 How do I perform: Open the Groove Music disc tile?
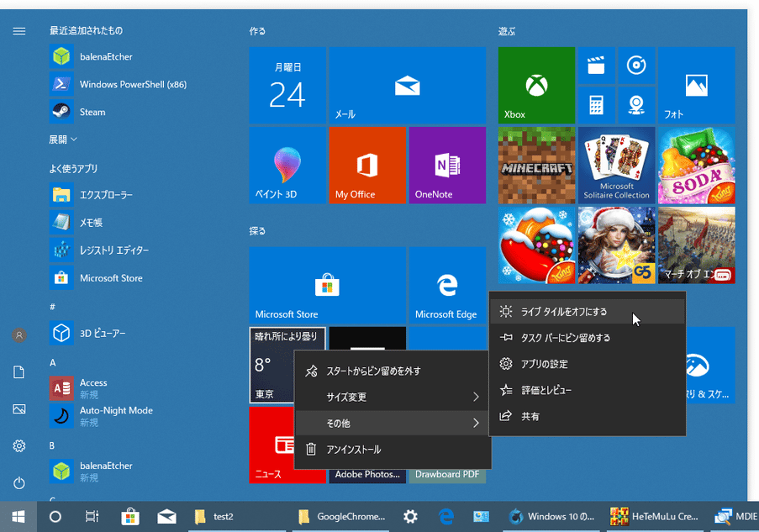(x=636, y=66)
